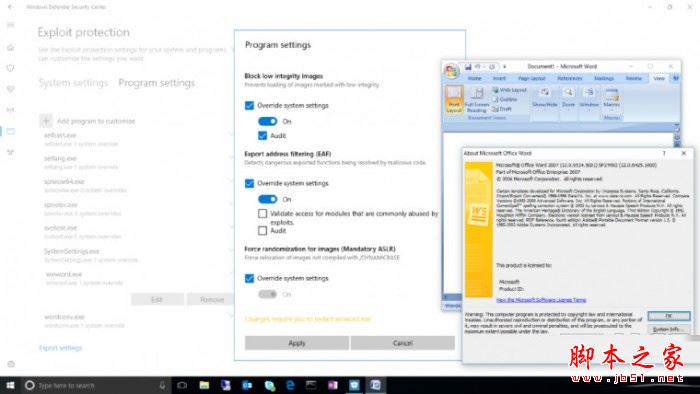Click the hamburger menu in Defender sidebar
The height and width of the screenshot is (394, 700).
tap(11, 25)
